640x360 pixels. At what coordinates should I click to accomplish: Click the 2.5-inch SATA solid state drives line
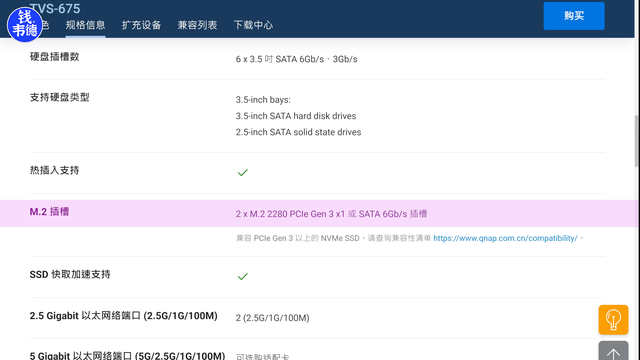tap(298, 132)
